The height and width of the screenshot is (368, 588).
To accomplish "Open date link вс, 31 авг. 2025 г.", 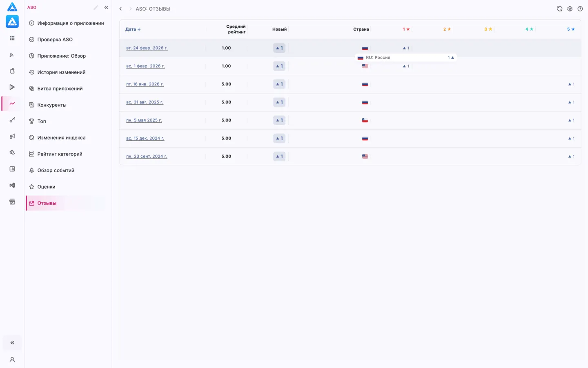I will [145, 102].
